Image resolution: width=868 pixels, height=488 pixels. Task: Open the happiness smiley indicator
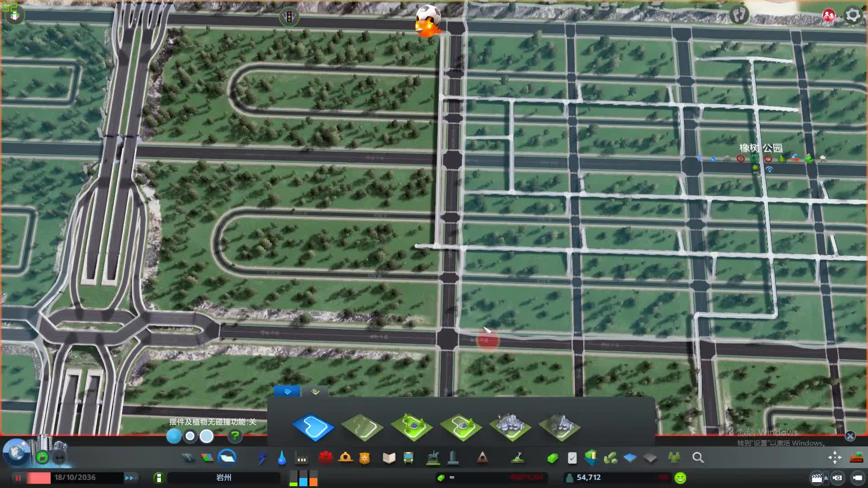(680, 478)
